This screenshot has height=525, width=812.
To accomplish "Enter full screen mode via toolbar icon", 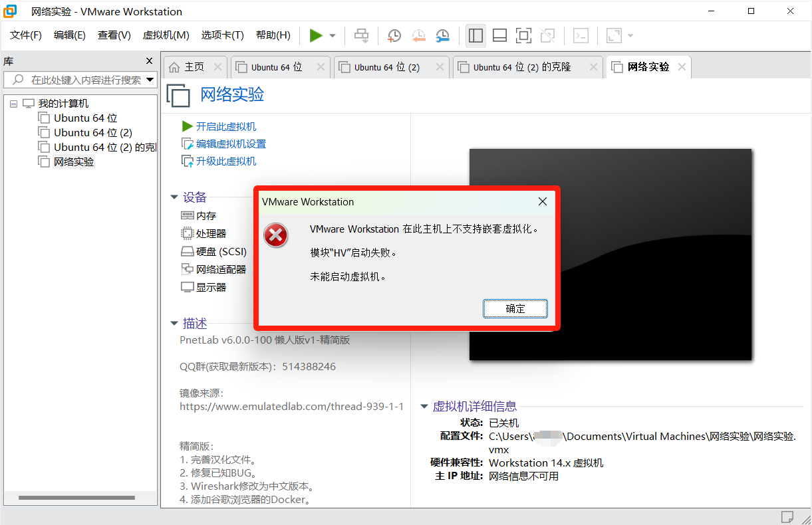I will coord(523,36).
